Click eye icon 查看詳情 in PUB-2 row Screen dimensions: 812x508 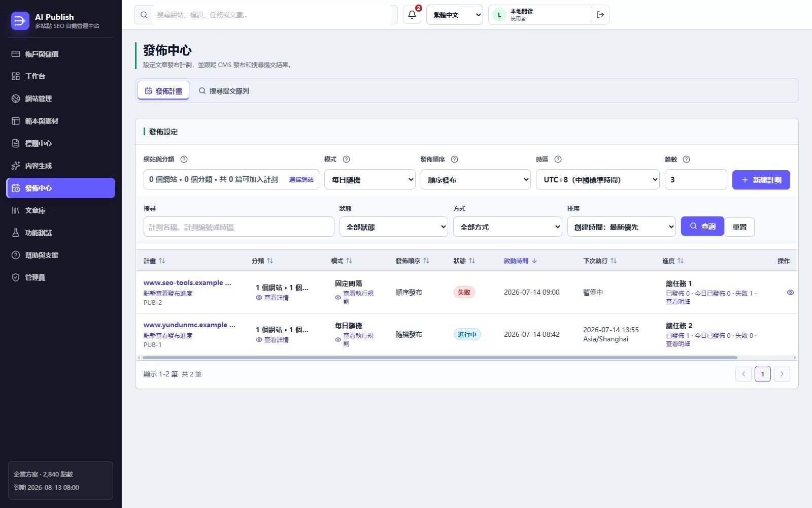coord(259,298)
